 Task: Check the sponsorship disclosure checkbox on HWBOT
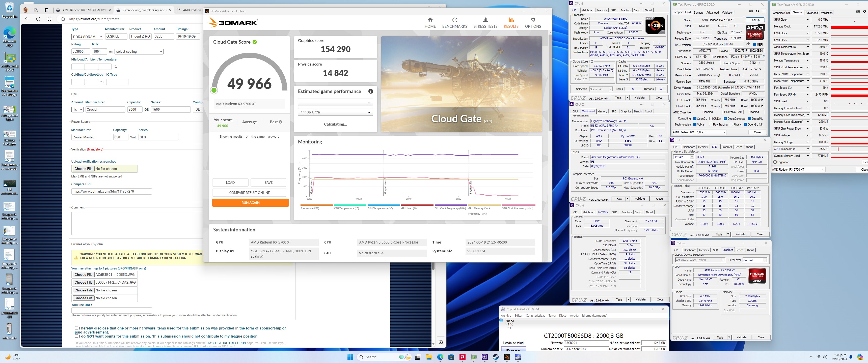click(x=76, y=328)
